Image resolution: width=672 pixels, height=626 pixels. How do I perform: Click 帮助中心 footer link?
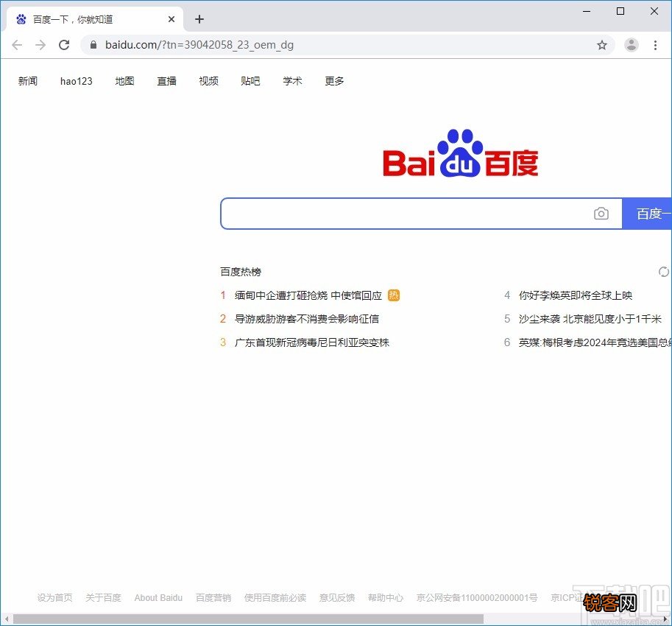[x=386, y=598]
